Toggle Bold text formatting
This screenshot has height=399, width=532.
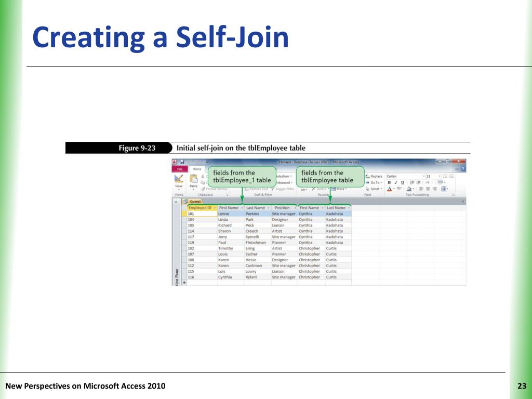389,182
